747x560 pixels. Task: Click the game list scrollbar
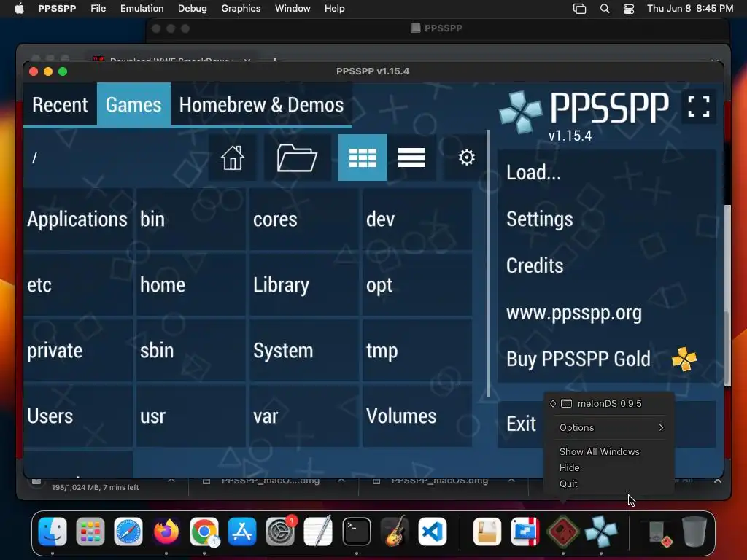pos(488,262)
